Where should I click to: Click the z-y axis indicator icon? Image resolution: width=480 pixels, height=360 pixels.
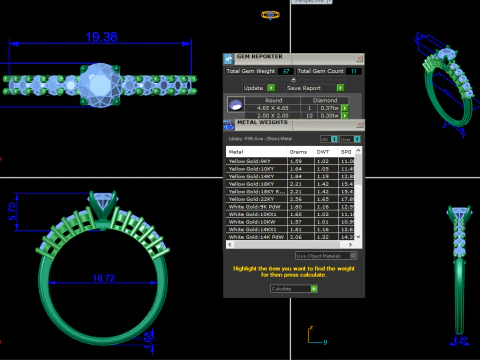317,336
